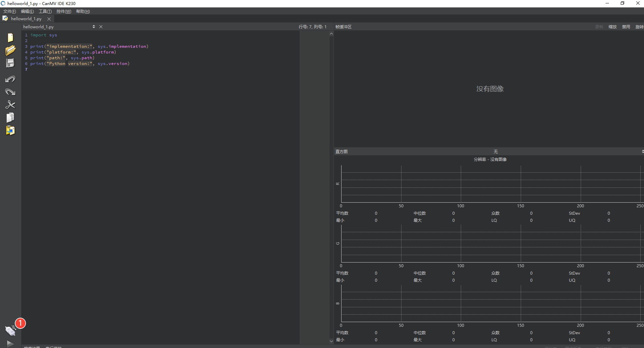Click the 录制 record button
The image size is (644, 348).
click(x=599, y=27)
